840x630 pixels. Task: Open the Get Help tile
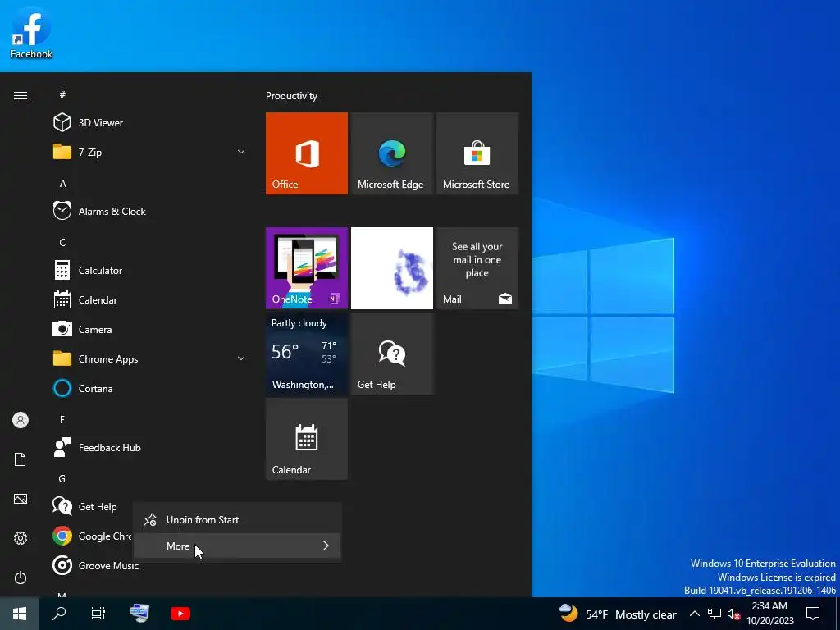[x=391, y=354]
